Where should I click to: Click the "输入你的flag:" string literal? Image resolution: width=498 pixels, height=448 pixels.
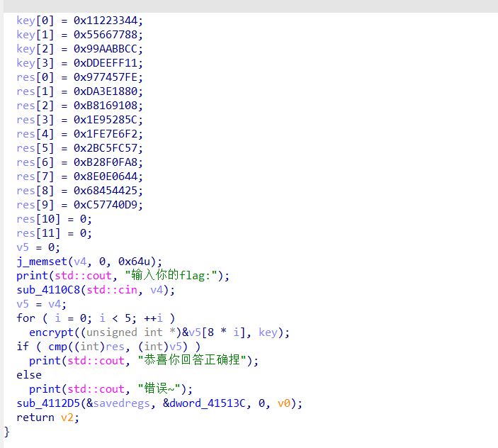pyautogui.click(x=174, y=276)
